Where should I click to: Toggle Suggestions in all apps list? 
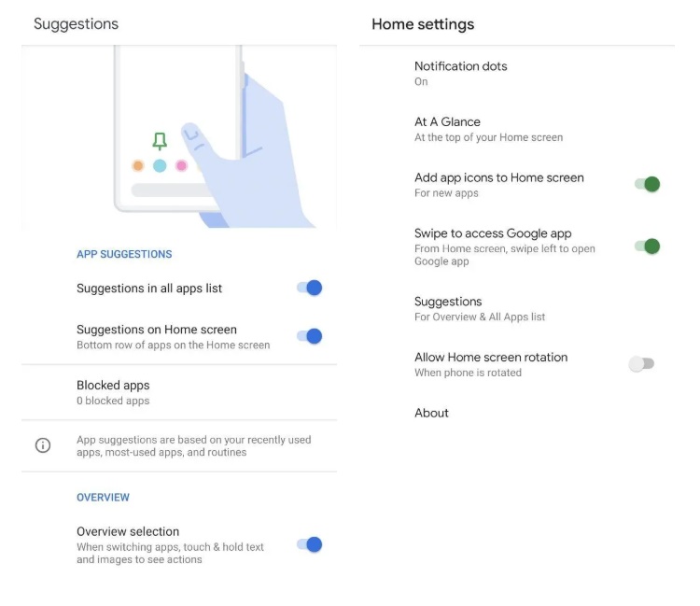[x=309, y=288]
